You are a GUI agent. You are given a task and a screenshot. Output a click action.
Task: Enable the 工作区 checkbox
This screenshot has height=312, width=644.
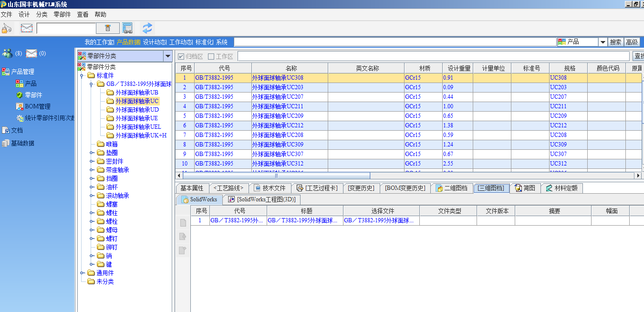pyautogui.click(x=211, y=56)
